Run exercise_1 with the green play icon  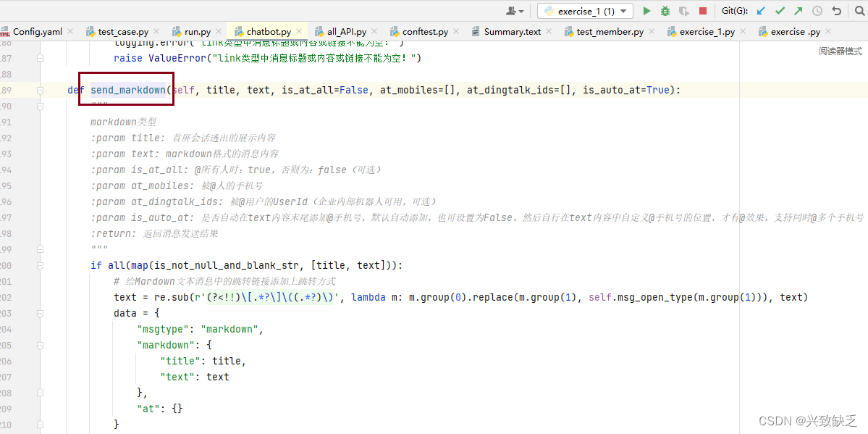(646, 11)
